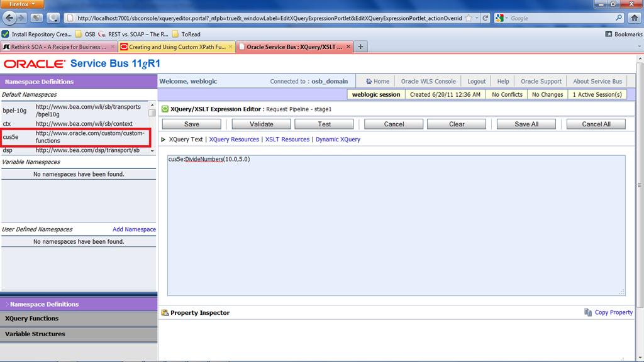The height and width of the screenshot is (362, 644).
Task: Open the Add Namespace link
Action: (134, 229)
